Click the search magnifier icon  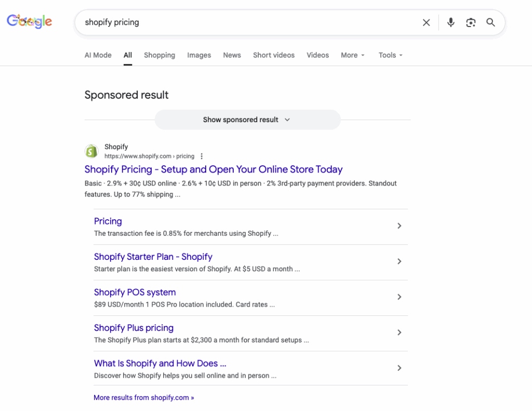490,22
